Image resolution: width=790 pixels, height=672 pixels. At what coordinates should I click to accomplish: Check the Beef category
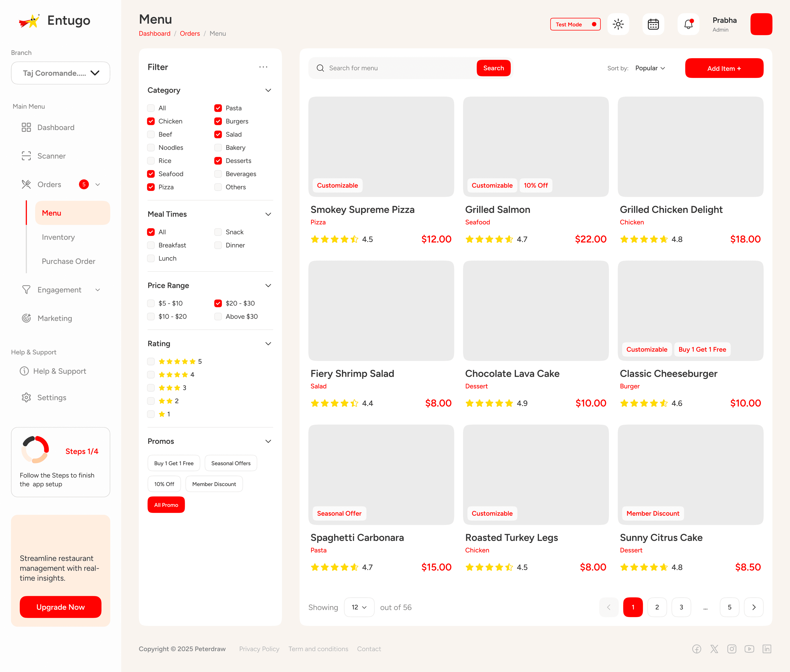(x=151, y=135)
